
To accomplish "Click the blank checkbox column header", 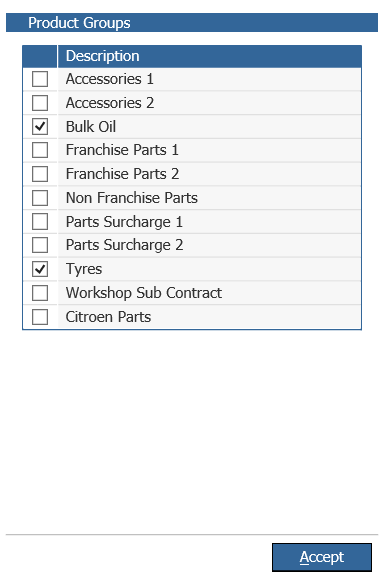I will point(40,56).
